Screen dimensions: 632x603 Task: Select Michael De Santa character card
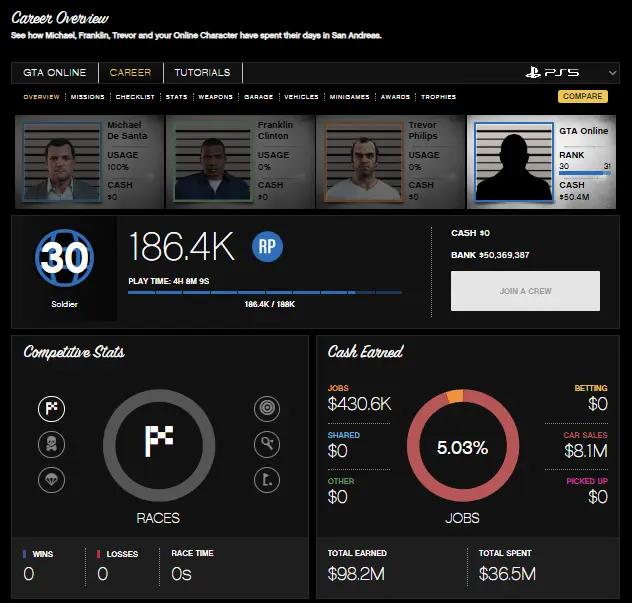coord(89,160)
